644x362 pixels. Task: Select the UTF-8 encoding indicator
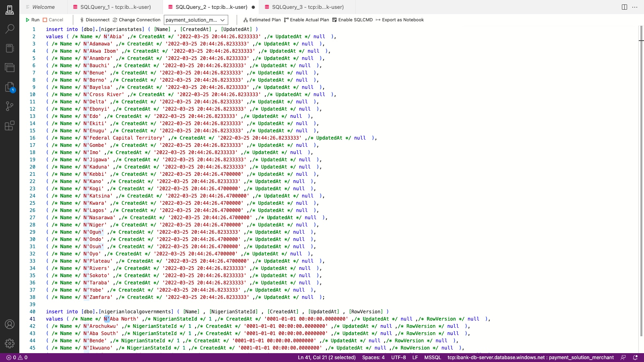click(x=398, y=358)
